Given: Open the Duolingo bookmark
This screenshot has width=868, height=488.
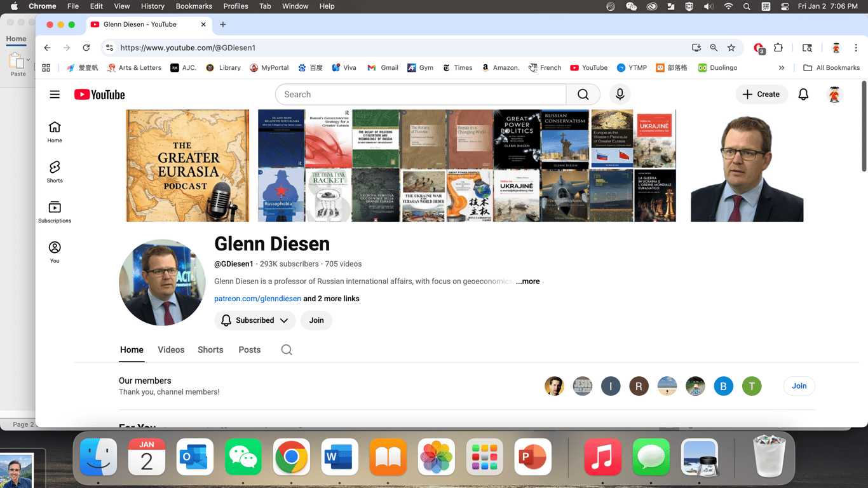Looking at the screenshot, I should (717, 68).
